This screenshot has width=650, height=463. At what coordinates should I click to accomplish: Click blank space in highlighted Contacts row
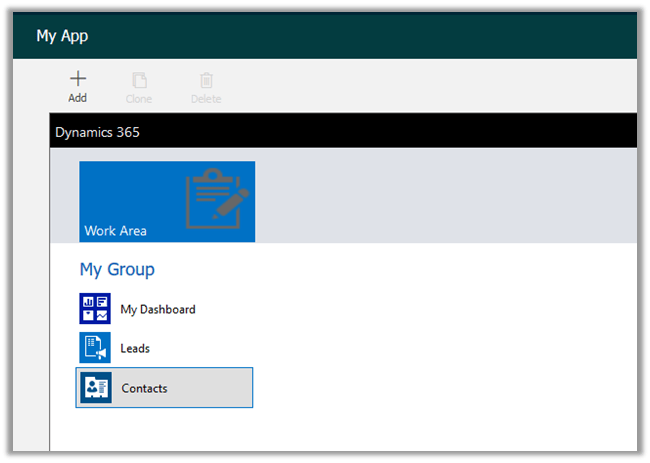point(210,388)
